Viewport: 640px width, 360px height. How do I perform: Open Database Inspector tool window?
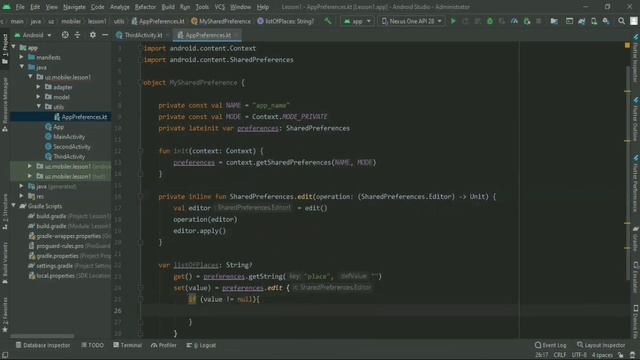pyautogui.click(x=42, y=345)
